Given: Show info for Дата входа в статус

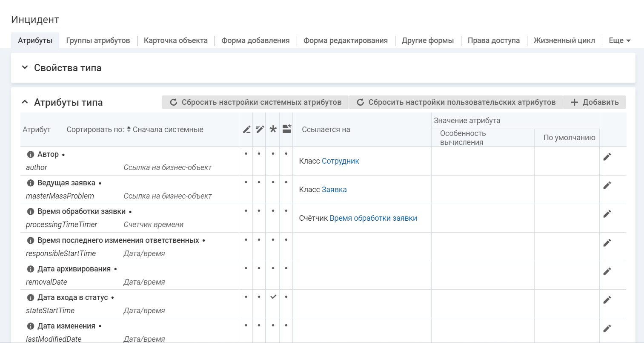Looking at the screenshot, I should pos(31,298).
